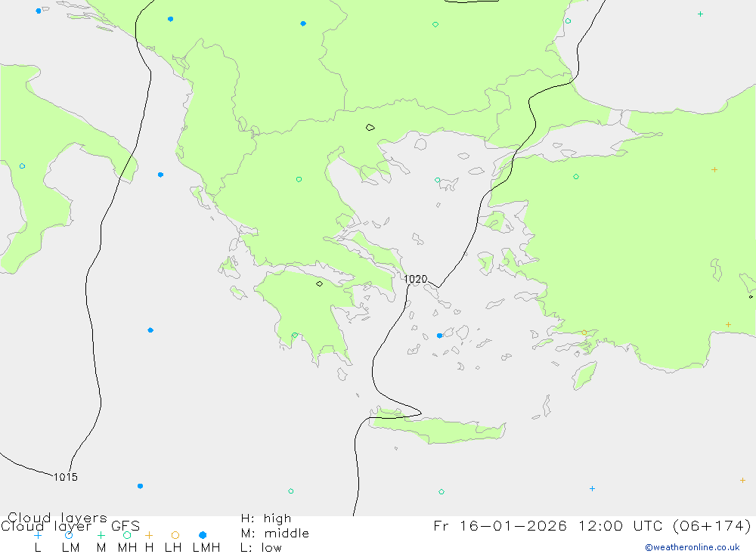Click the '(06+174)' forecast run text
The width and height of the screenshot is (756, 554).
point(711,525)
